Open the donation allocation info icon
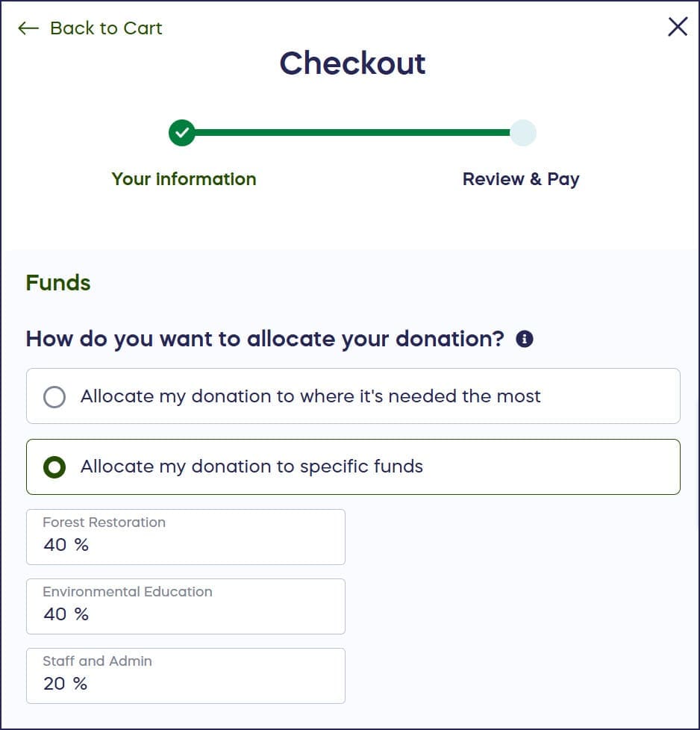 click(x=525, y=340)
